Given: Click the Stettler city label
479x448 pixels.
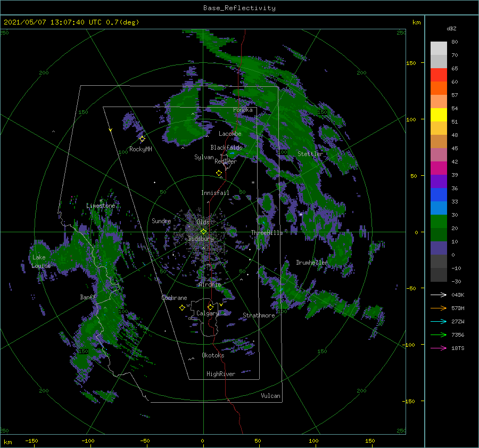Looking at the screenshot, I should click(310, 154).
